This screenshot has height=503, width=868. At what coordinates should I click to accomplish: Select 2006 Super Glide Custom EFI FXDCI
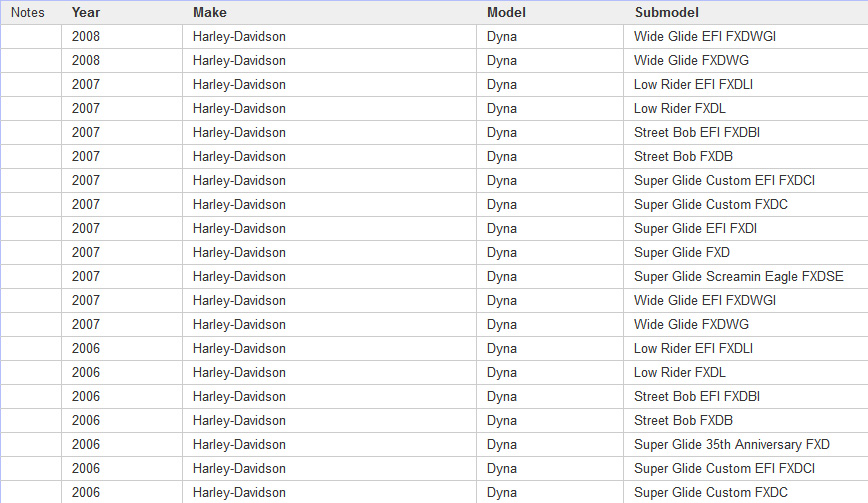point(724,468)
